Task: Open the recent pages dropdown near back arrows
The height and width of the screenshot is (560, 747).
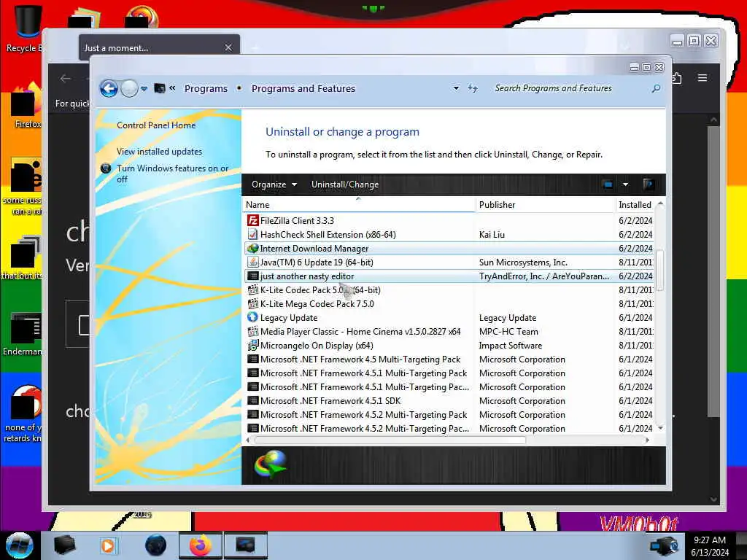Action: pyautogui.click(x=144, y=88)
